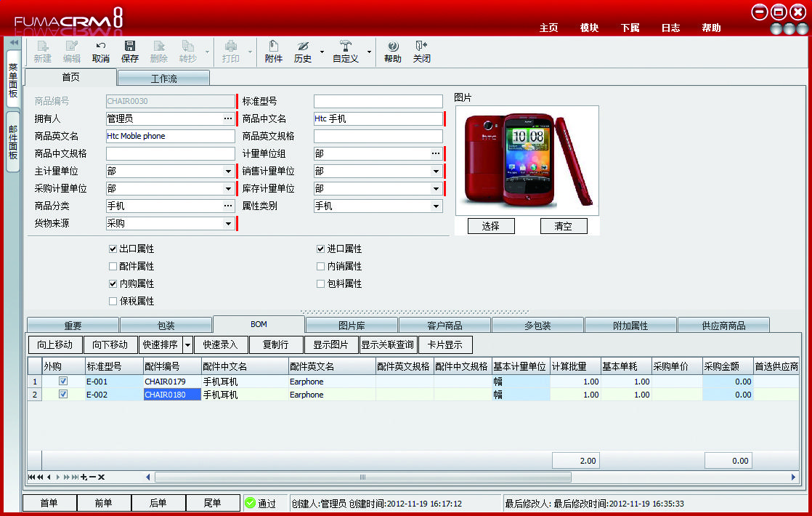Click the 向上移动 button
This screenshot has height=516, width=812.
coord(54,344)
